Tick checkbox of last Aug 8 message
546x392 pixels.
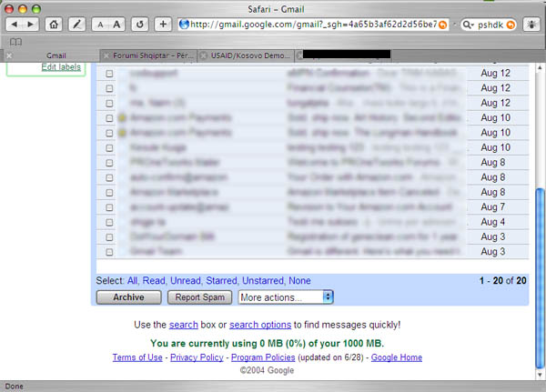(109, 193)
